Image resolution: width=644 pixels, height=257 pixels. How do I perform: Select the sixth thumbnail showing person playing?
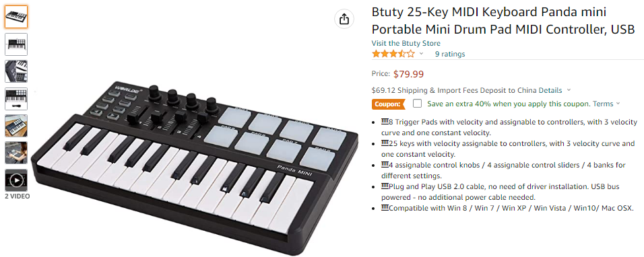pos(16,153)
